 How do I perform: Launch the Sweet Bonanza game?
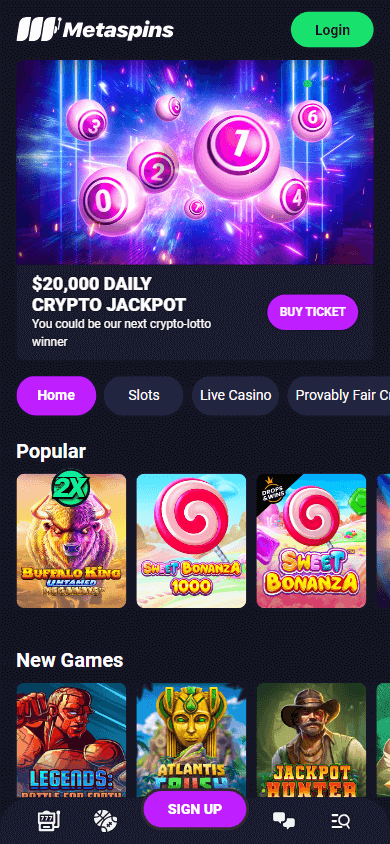pos(311,541)
